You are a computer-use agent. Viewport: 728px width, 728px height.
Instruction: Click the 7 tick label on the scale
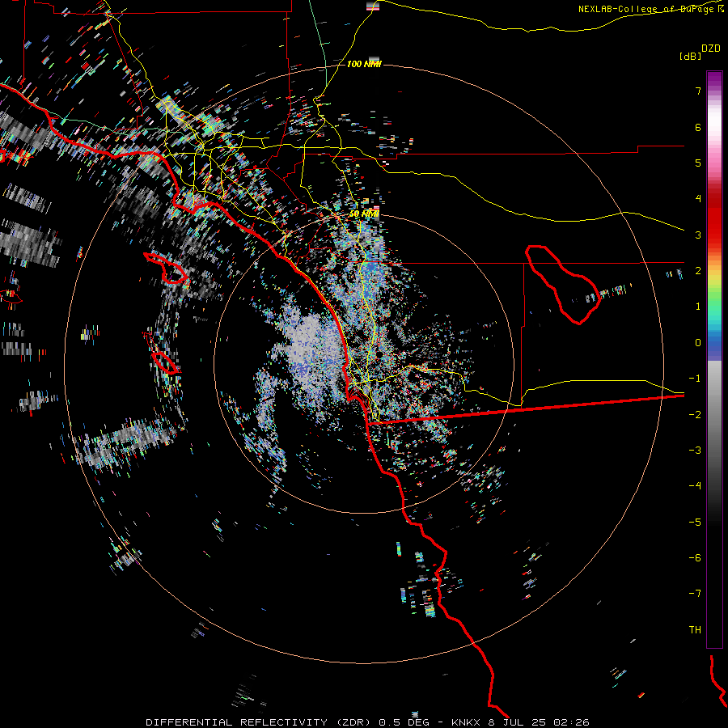[x=698, y=91]
